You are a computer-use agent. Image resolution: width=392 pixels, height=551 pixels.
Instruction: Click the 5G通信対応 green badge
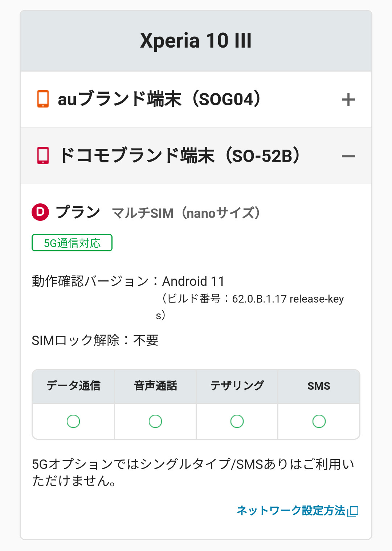pyautogui.click(x=72, y=243)
